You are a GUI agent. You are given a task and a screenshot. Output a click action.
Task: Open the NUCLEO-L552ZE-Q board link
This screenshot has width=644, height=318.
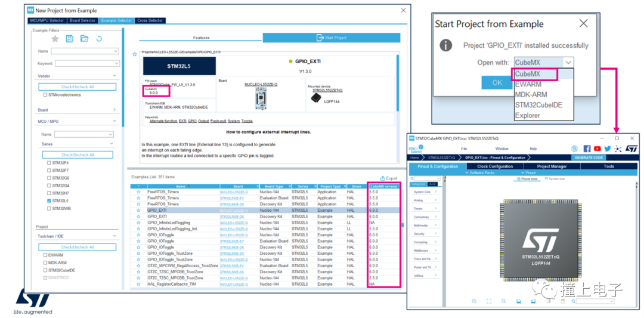click(x=261, y=84)
